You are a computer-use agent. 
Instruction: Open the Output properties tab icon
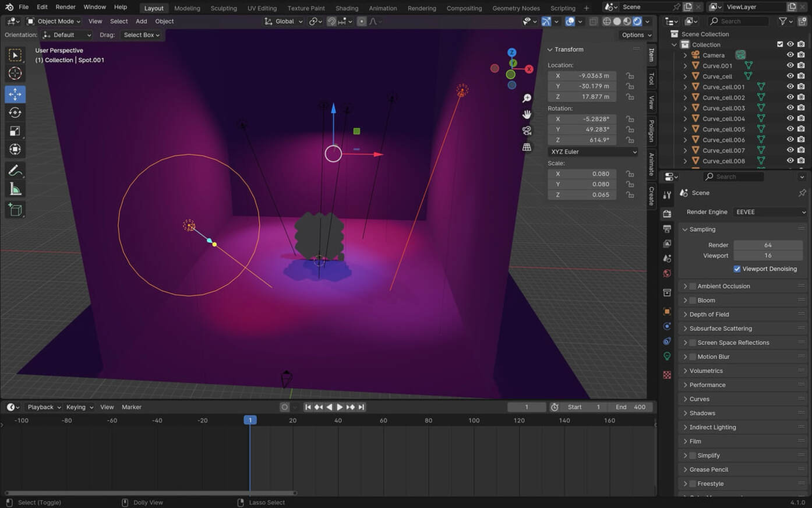coord(667,229)
